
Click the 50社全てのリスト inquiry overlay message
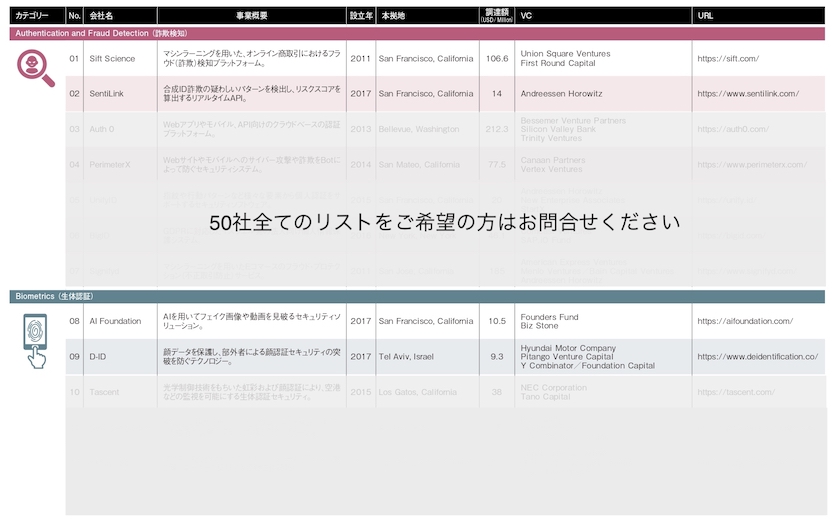point(445,222)
